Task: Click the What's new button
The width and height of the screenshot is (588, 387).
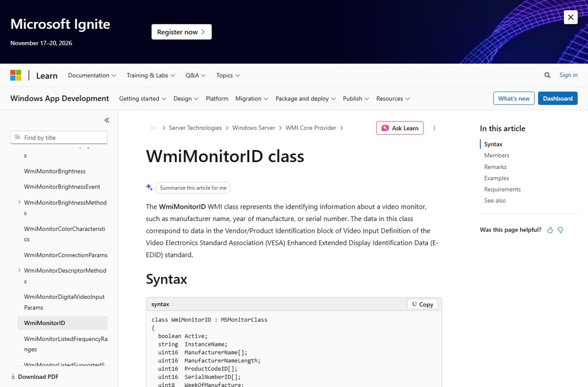Action: pos(514,98)
